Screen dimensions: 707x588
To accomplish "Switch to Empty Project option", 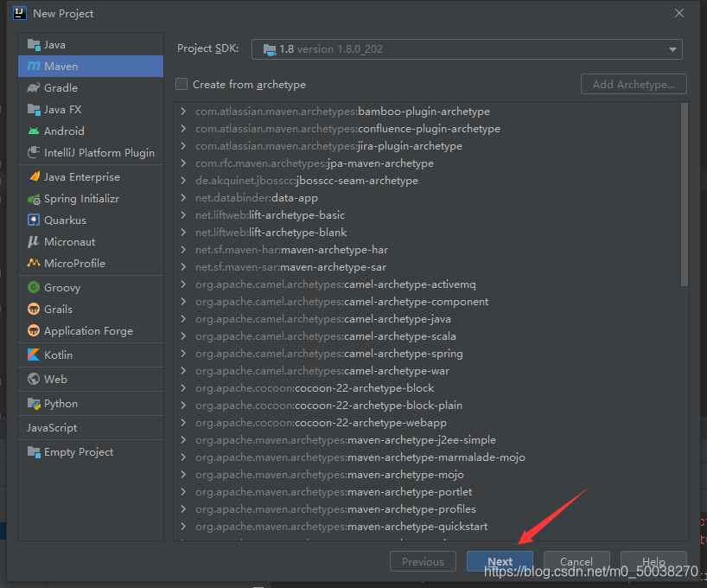I will point(78,452).
